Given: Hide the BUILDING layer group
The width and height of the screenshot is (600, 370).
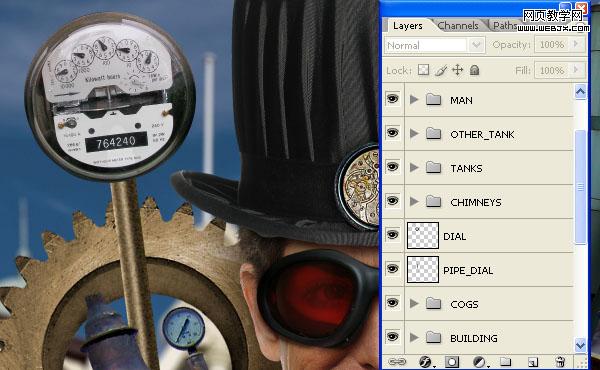Looking at the screenshot, I should [393, 337].
